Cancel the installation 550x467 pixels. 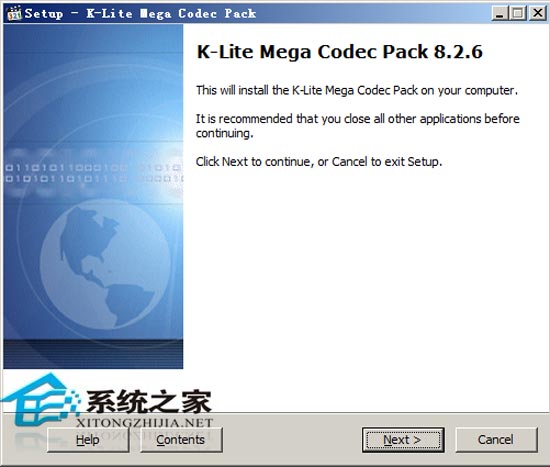[496, 440]
